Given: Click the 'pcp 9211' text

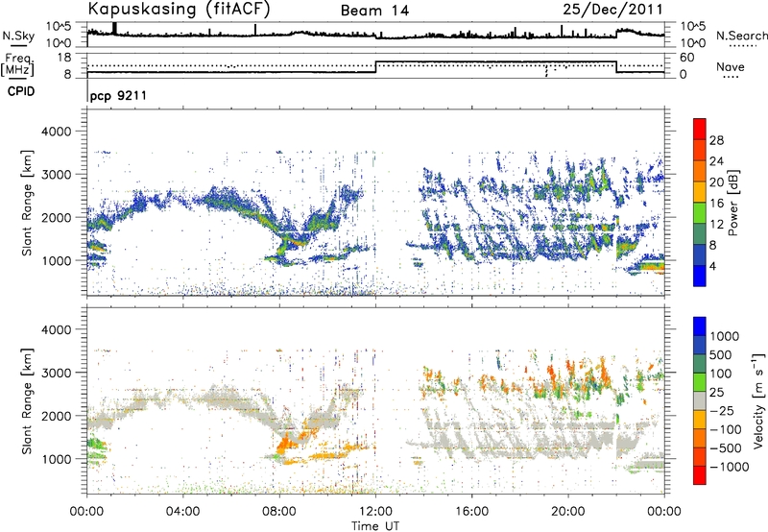Looking at the screenshot, I should point(118,95).
